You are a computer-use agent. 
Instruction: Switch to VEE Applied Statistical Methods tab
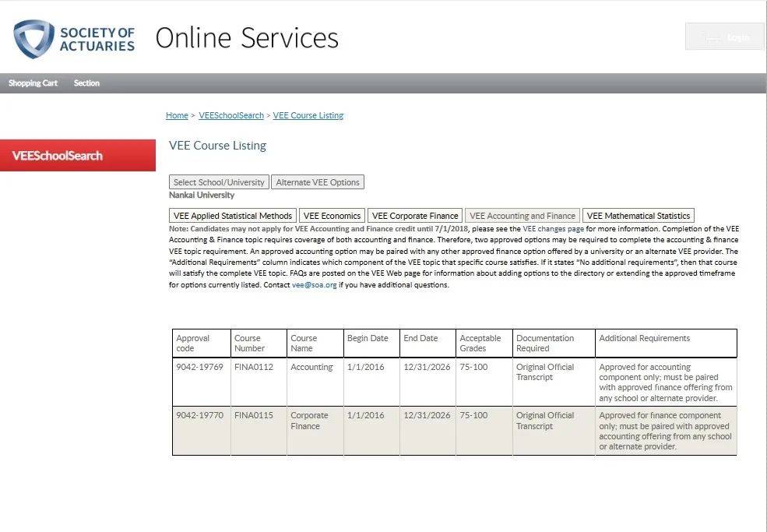(x=232, y=216)
